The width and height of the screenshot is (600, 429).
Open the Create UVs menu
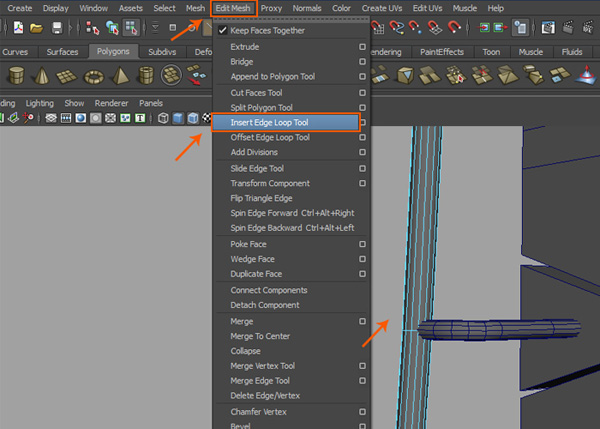(x=382, y=8)
